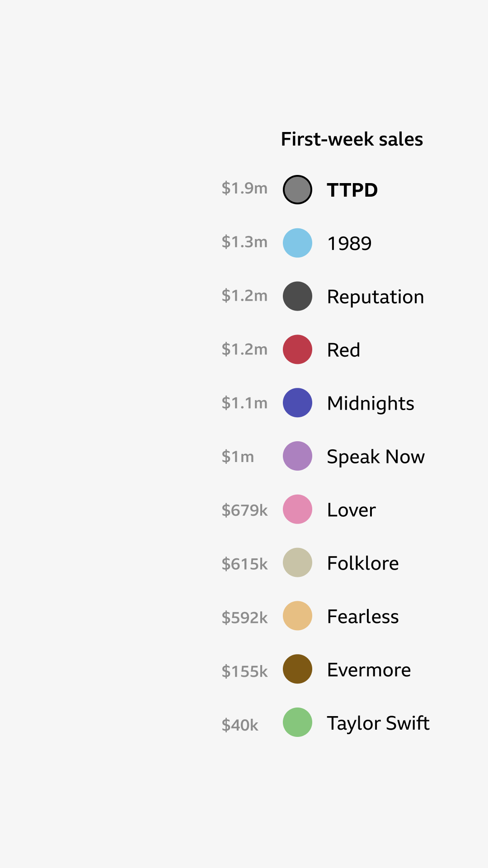Click the purple Speak Now circle

[x=297, y=456]
